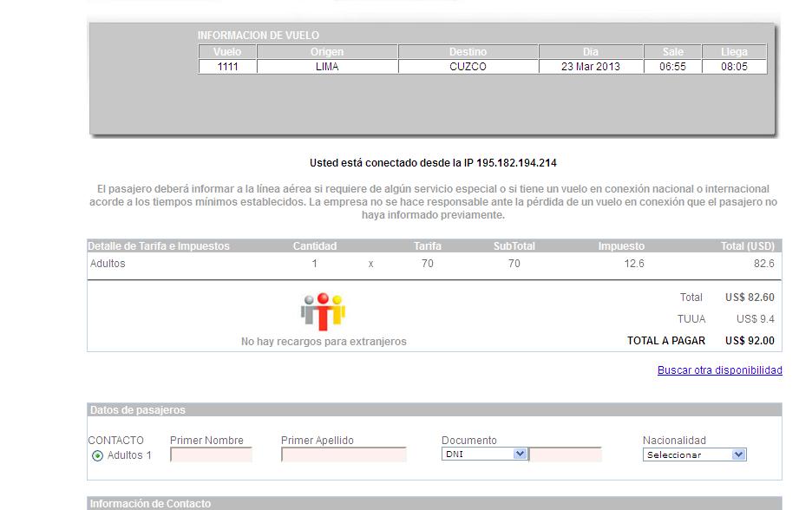Screen dimensions: 812x510
Task: Select the LIMA origin cell
Action: tap(327, 67)
